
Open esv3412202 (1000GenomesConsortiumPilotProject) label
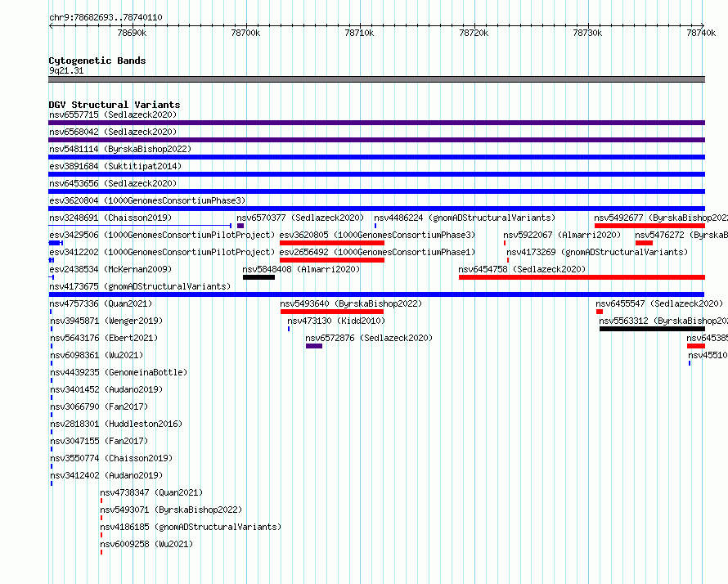(x=162, y=252)
